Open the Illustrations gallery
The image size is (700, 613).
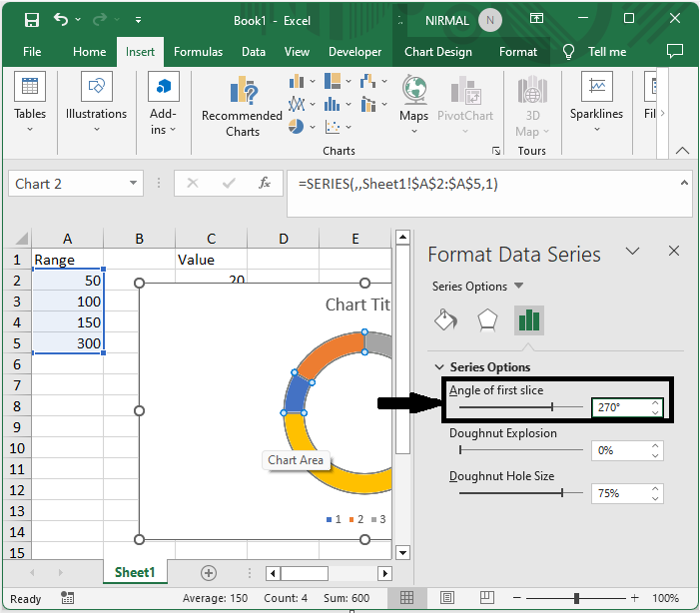(x=97, y=102)
